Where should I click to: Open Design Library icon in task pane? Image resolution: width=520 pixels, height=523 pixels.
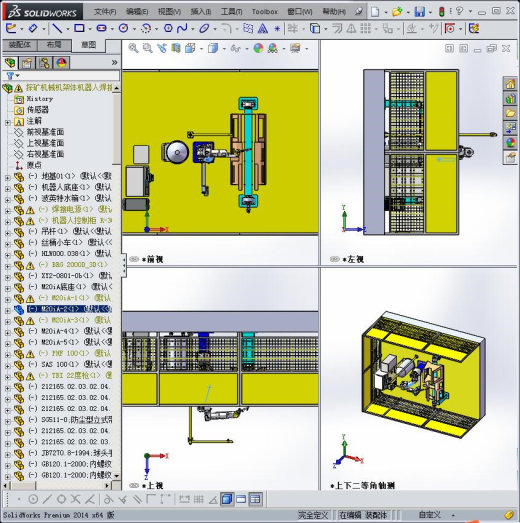[510, 98]
